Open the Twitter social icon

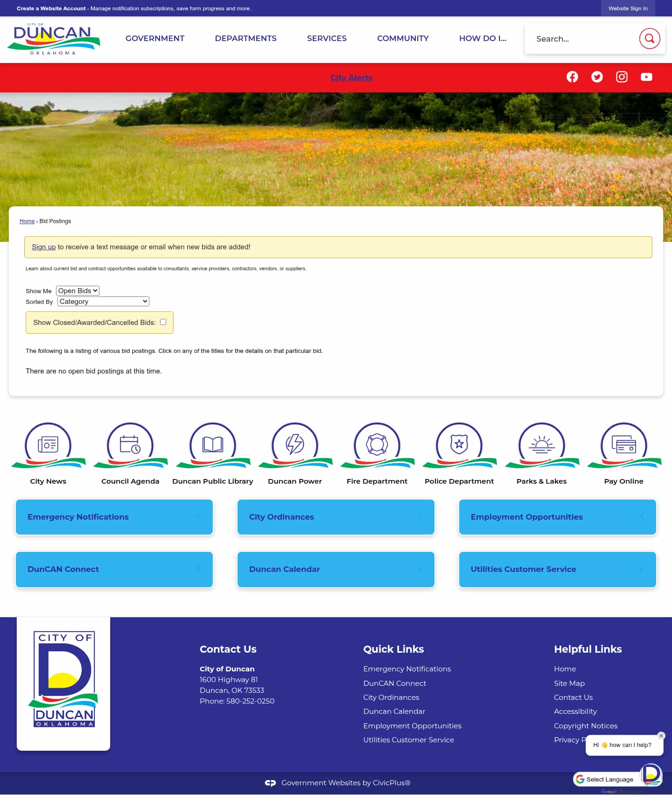(597, 77)
